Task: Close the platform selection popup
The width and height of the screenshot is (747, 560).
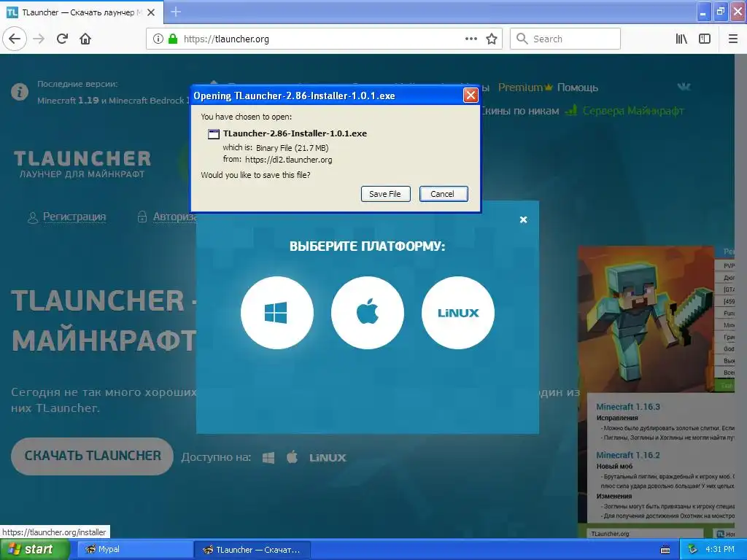Action: [523, 219]
